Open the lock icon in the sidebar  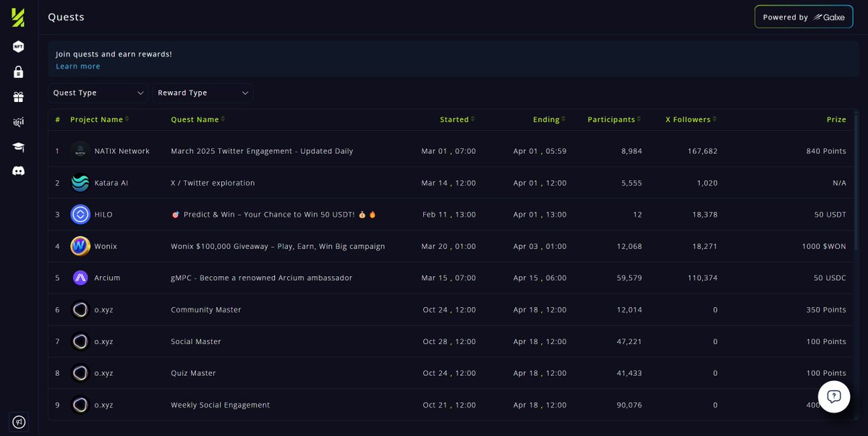click(x=18, y=72)
